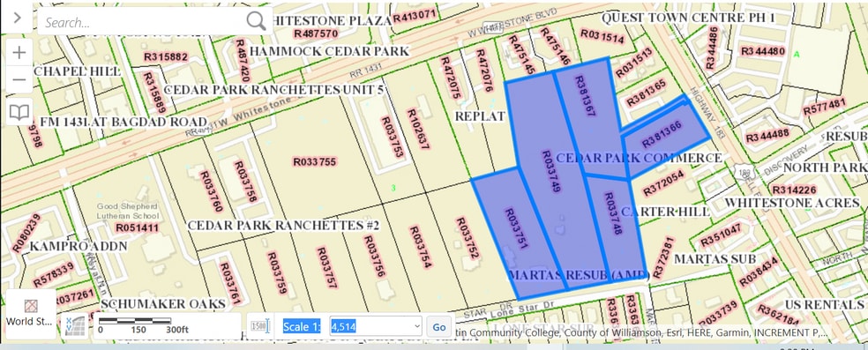Click the HAMMOCK CEDAR PARK subdivision label
868x350 pixels.
pos(329,51)
